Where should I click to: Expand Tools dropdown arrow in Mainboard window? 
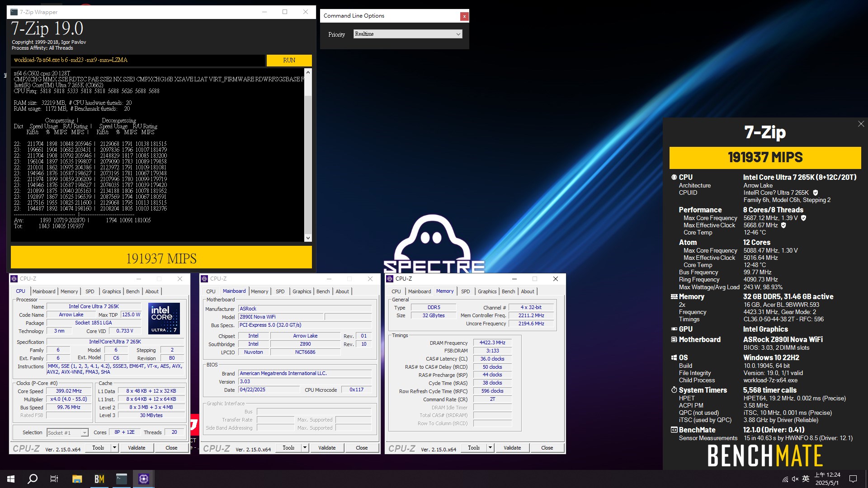click(x=305, y=448)
